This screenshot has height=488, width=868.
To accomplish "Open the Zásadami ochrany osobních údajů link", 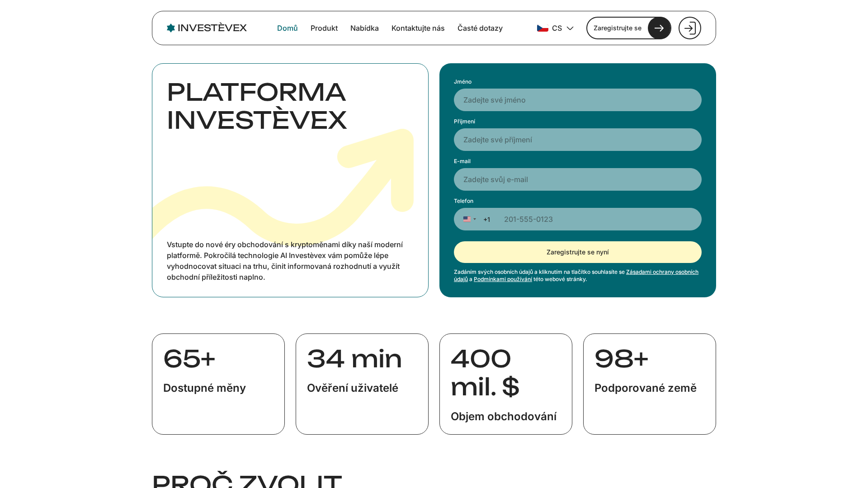I will point(661,272).
